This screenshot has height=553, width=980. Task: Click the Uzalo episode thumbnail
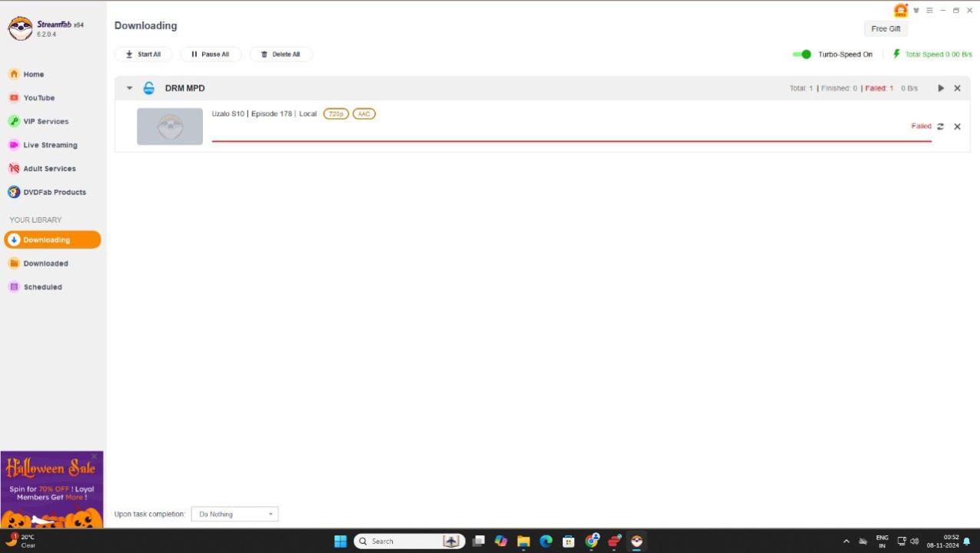click(170, 127)
